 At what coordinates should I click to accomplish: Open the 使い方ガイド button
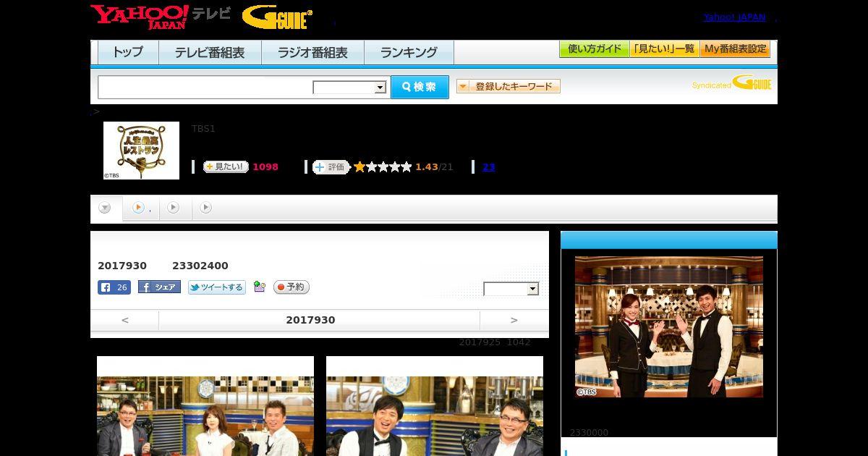pyautogui.click(x=594, y=49)
